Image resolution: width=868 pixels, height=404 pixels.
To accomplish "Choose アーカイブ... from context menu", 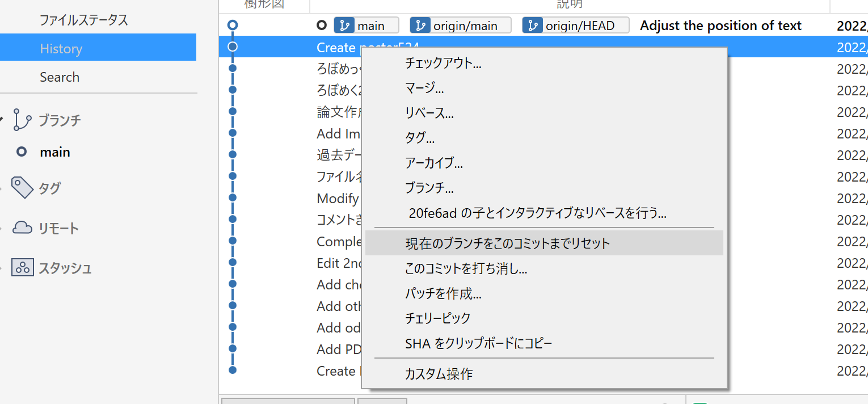I will 545,163.
